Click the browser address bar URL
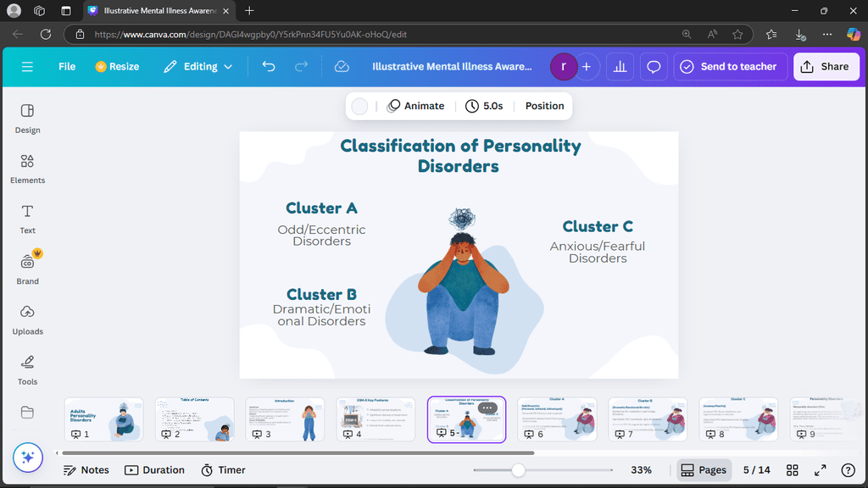Screen dimensions: 868x488 click(250, 34)
